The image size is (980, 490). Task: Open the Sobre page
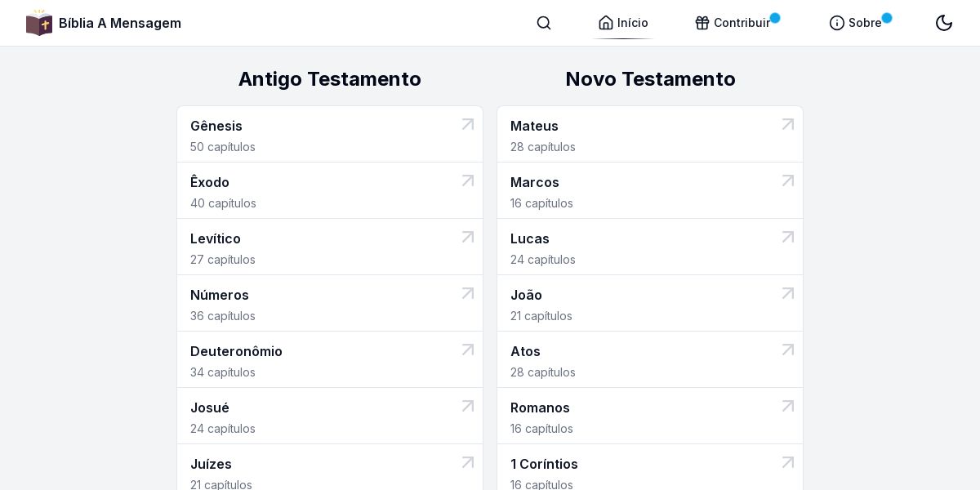(x=856, y=23)
